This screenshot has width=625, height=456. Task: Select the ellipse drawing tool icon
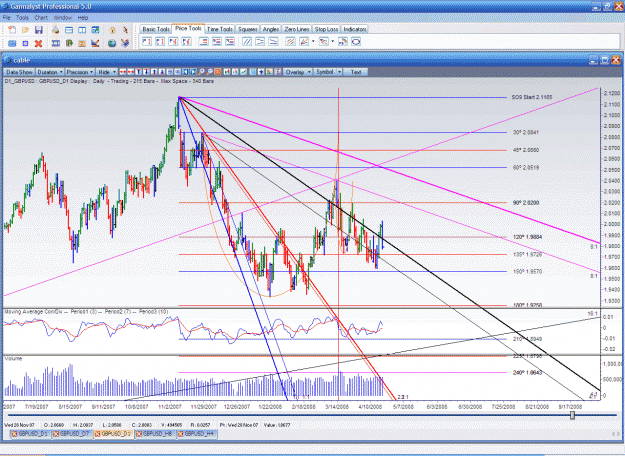356,41
